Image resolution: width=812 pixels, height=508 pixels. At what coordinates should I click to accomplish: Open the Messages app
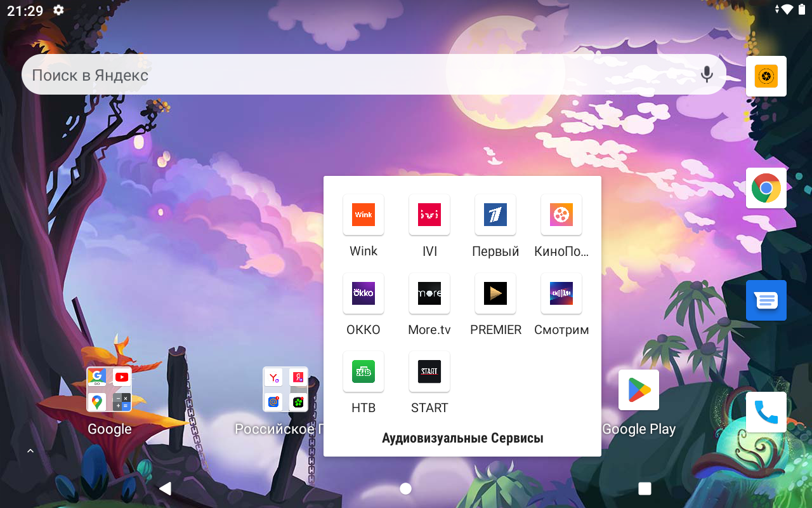point(766,300)
